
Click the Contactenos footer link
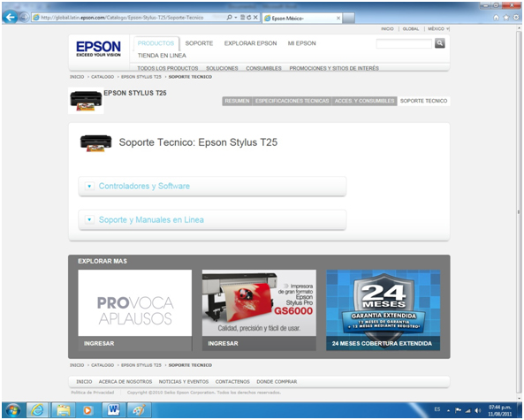coord(232,382)
